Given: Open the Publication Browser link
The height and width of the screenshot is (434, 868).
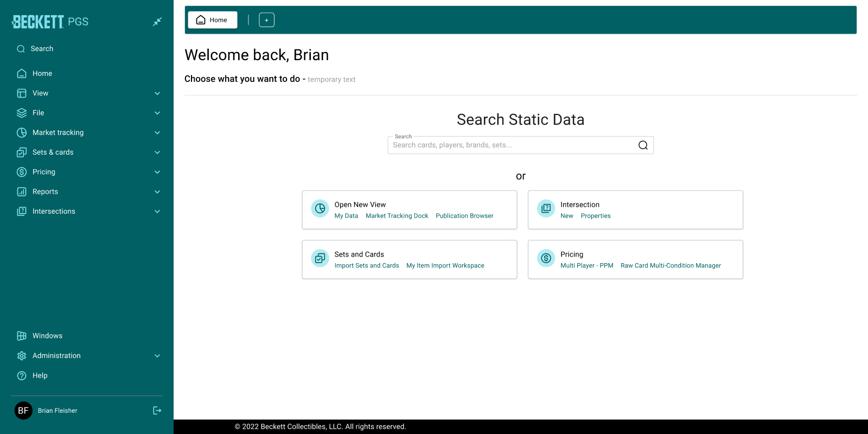Looking at the screenshot, I should coord(464,216).
